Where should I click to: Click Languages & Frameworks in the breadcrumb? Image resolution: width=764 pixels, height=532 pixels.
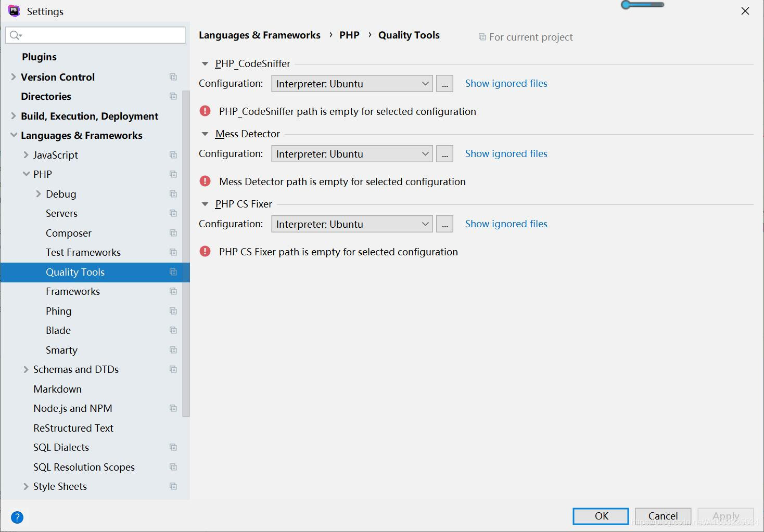click(260, 35)
